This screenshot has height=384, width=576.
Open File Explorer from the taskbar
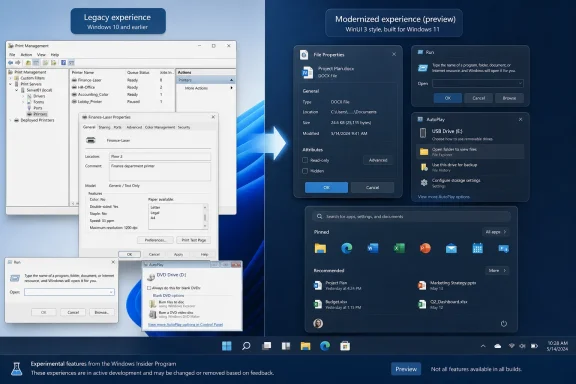[x=305, y=346]
